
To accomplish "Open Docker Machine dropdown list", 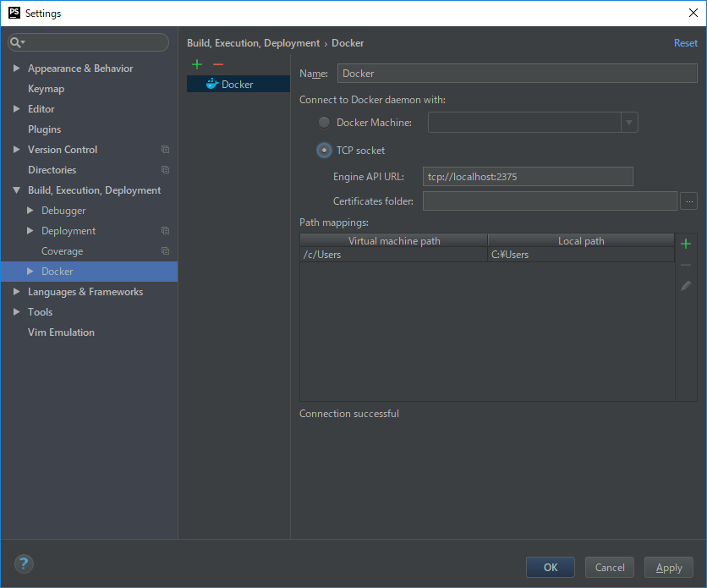I will (629, 122).
